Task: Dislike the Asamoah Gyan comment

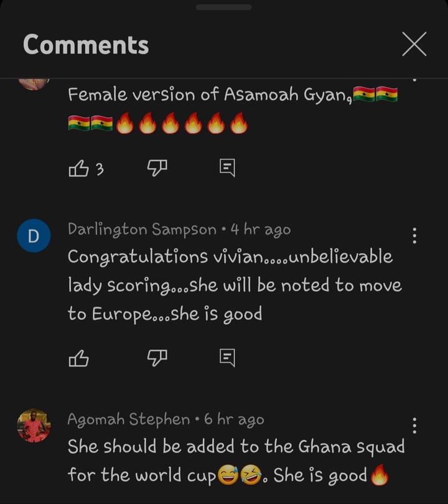Action: pyautogui.click(x=157, y=168)
